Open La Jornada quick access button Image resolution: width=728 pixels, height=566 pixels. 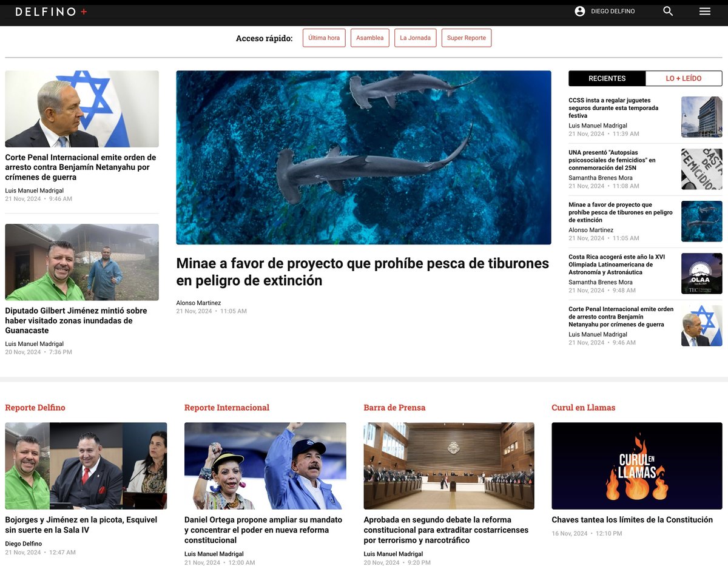[x=416, y=38]
